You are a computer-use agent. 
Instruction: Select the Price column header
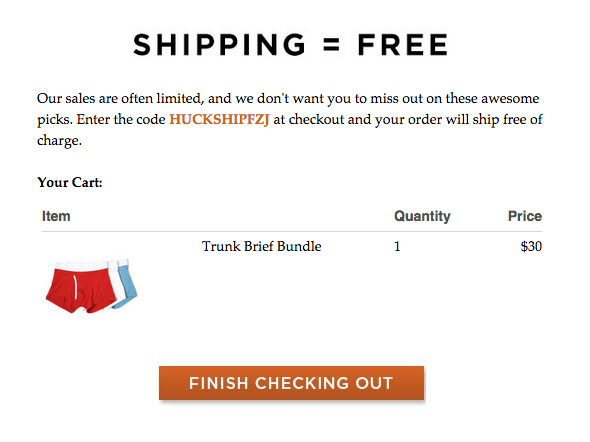(x=525, y=216)
